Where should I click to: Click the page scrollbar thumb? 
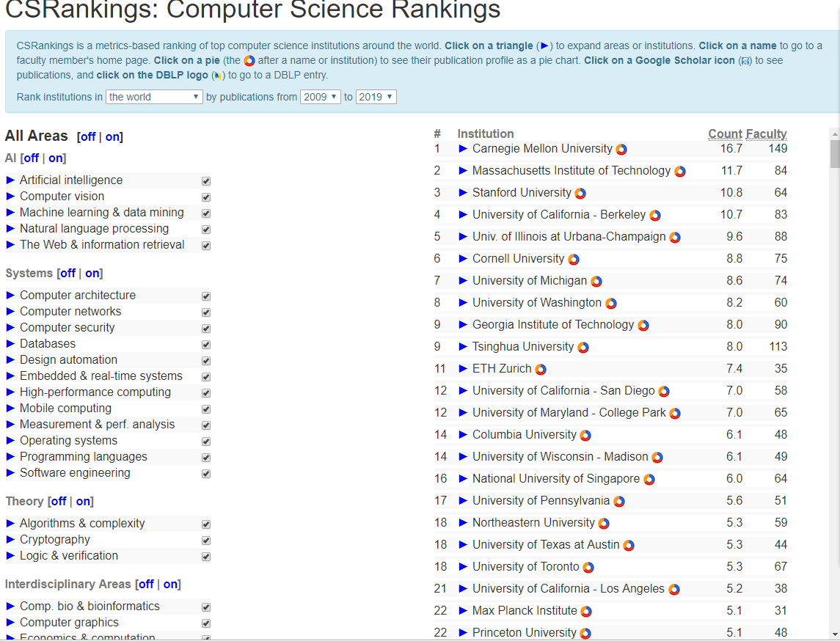point(835,154)
